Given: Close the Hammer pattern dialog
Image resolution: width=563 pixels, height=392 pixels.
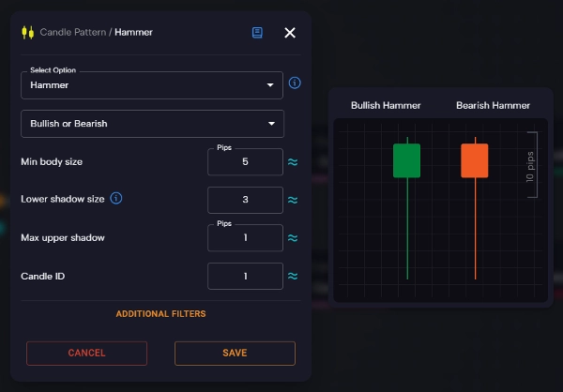Looking at the screenshot, I should coord(290,33).
